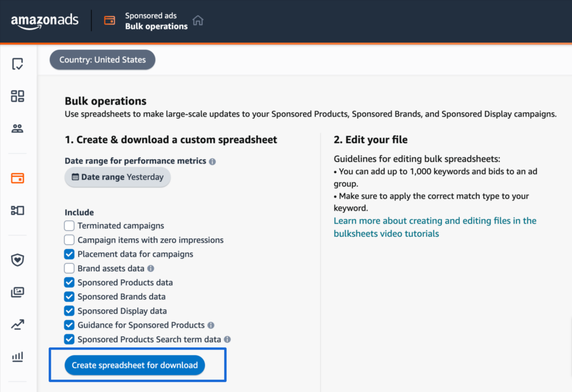Click Sponsored ads Bulk operations header title
This screenshot has height=392, width=572.
[156, 21]
